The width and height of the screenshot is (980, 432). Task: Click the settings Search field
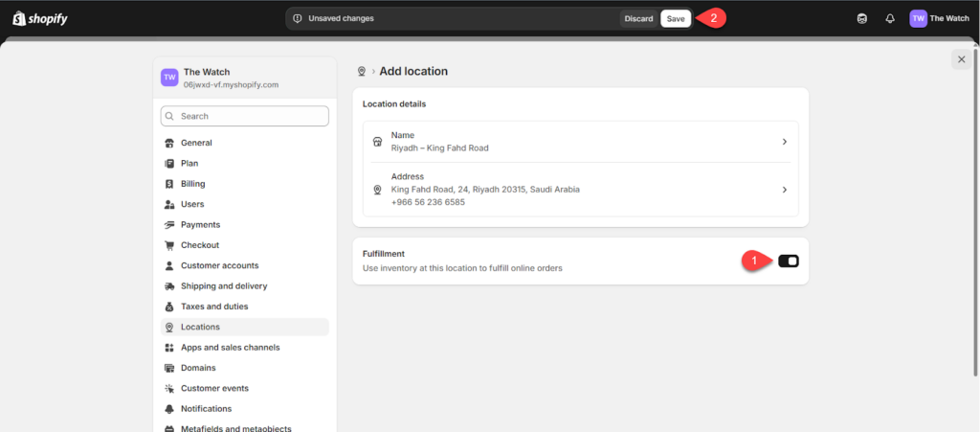click(x=245, y=116)
